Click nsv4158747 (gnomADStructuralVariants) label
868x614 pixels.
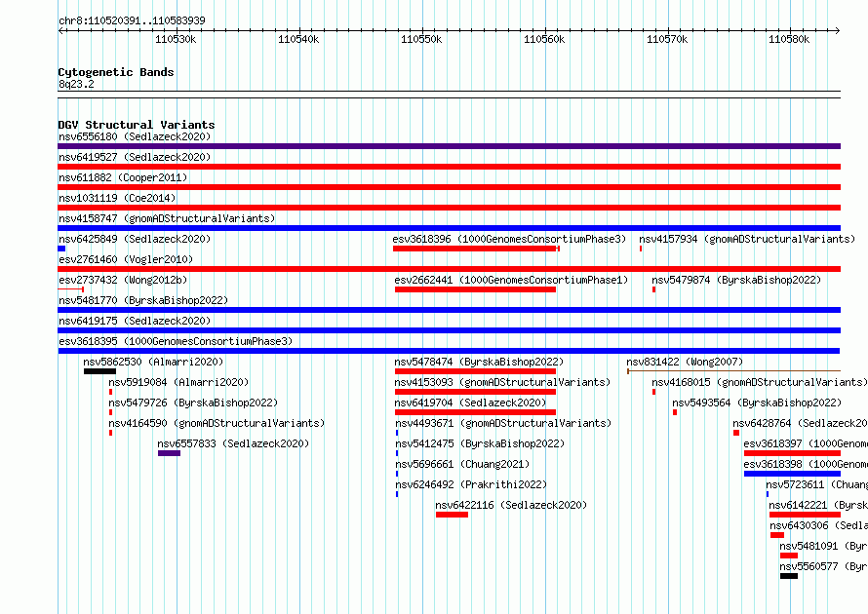point(167,218)
